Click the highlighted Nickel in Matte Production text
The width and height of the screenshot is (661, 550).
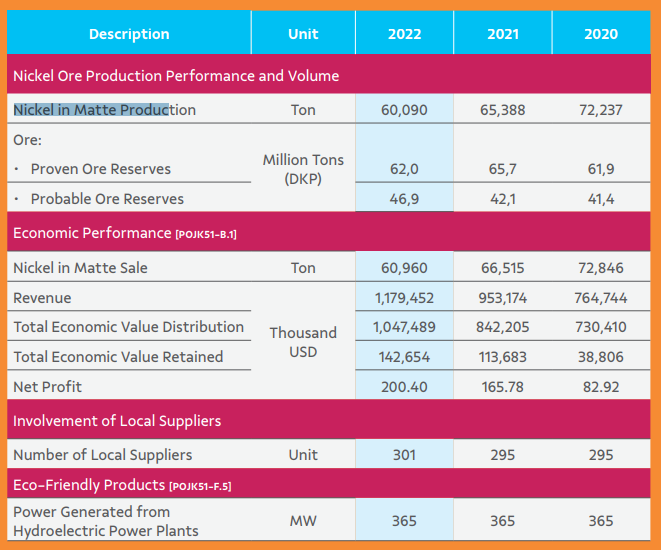pos(104,110)
